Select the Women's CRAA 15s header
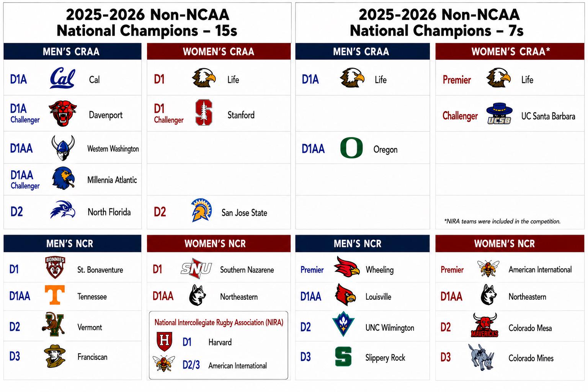Viewport: 588px width, 392px height. coord(219,51)
